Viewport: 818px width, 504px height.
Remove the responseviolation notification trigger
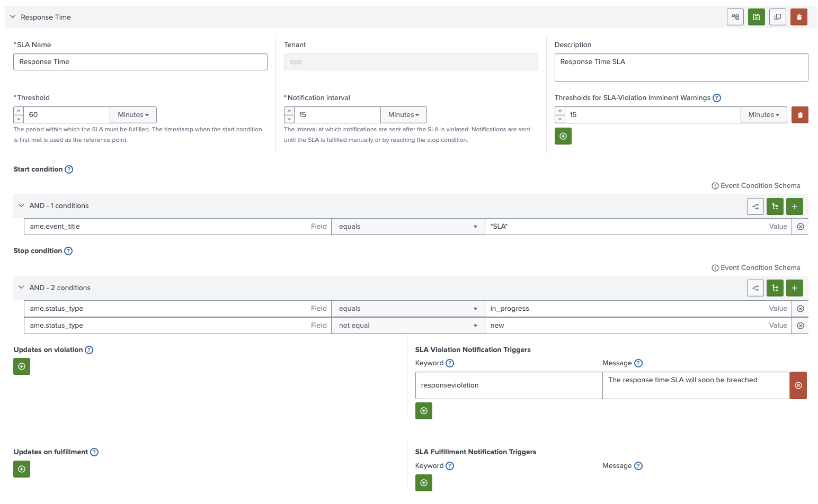pyautogui.click(x=798, y=385)
